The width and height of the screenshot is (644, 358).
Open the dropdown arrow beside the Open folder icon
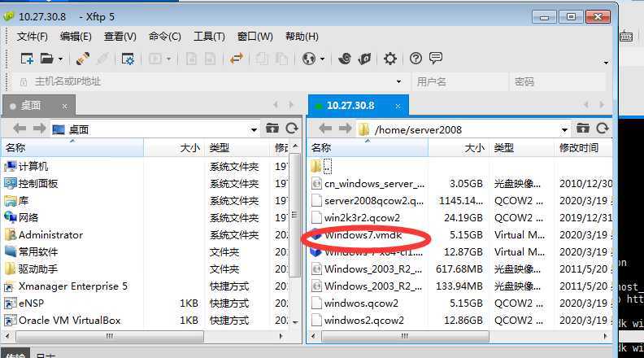tap(60, 59)
